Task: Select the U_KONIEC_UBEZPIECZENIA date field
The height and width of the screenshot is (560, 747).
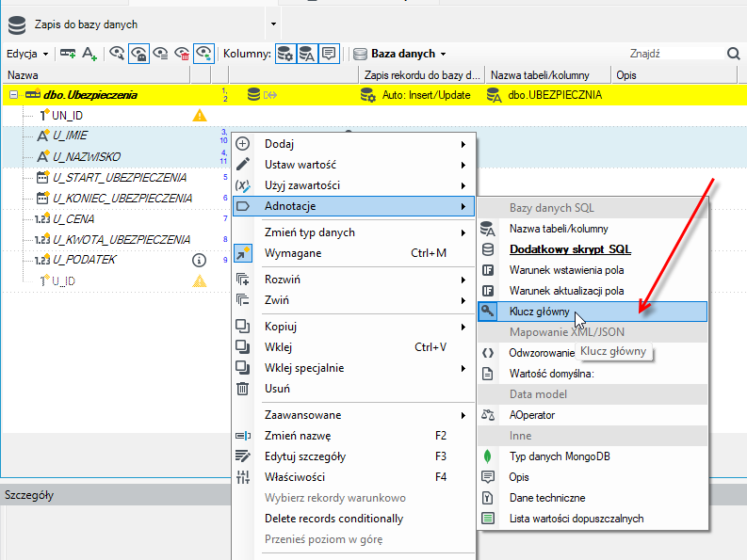Action: (x=122, y=198)
